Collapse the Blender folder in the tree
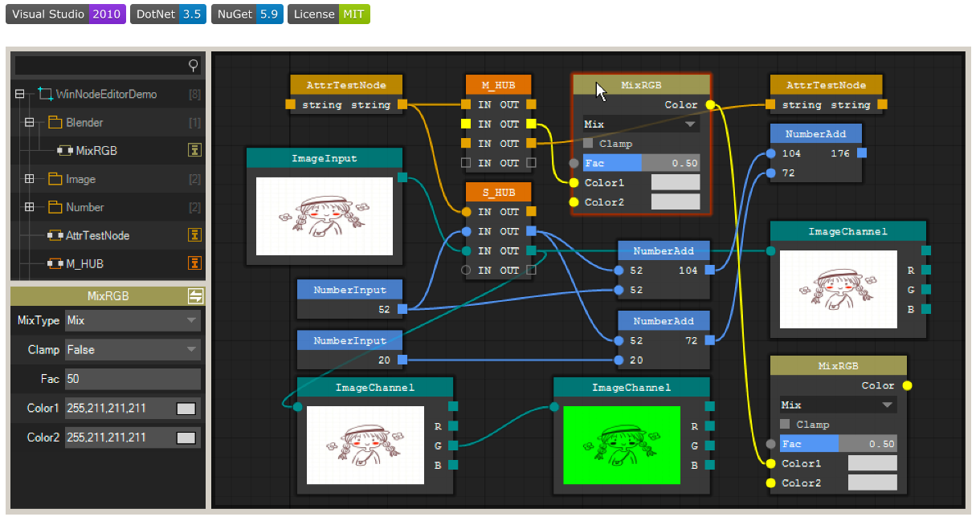Viewport: 980px width, 525px height. pos(30,123)
